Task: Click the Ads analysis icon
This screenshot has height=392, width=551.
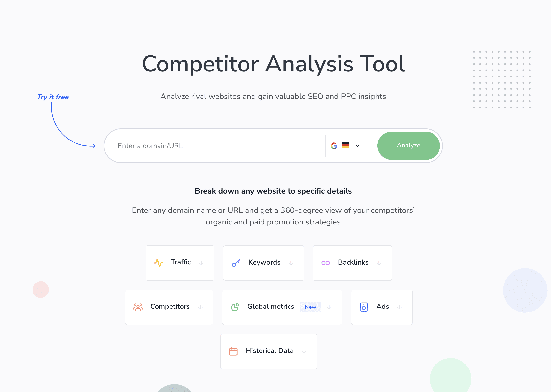Action: coord(364,307)
